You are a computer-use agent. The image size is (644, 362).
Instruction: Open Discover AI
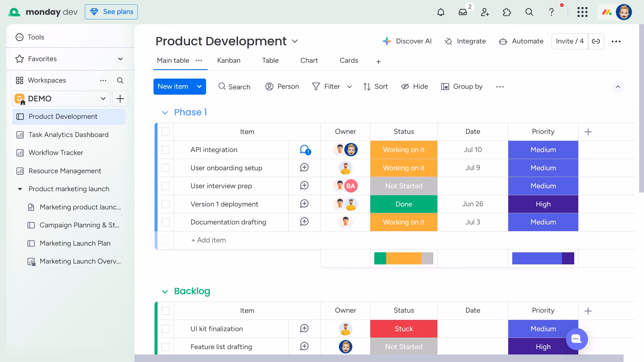407,41
